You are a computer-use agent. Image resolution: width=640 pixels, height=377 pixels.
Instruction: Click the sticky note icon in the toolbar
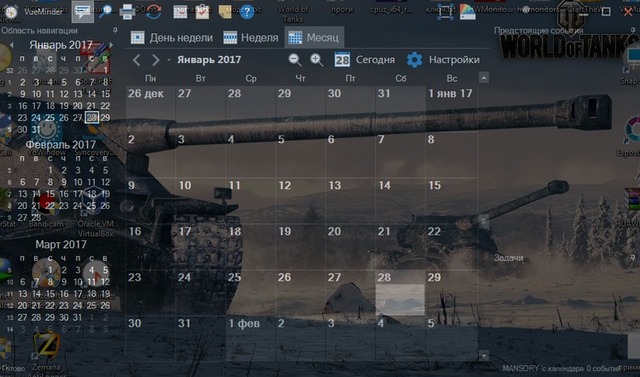click(224, 12)
